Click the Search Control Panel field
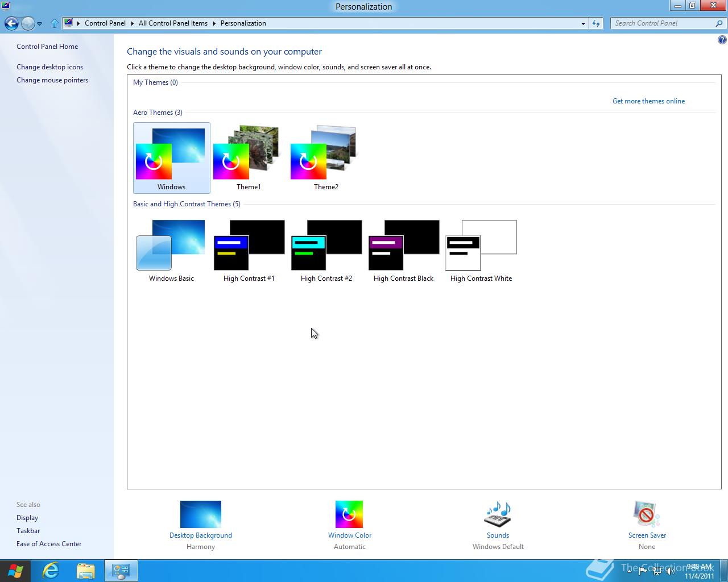This screenshot has width=728, height=582. pos(662,23)
